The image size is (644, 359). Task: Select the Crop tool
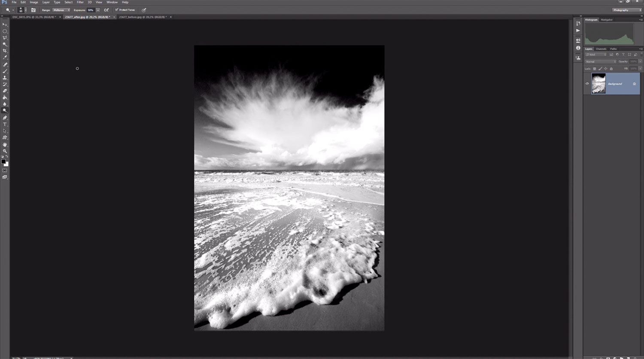click(5, 51)
